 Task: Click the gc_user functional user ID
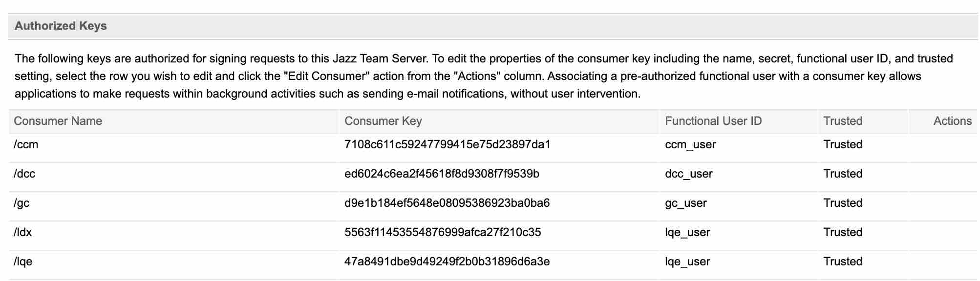point(686,203)
